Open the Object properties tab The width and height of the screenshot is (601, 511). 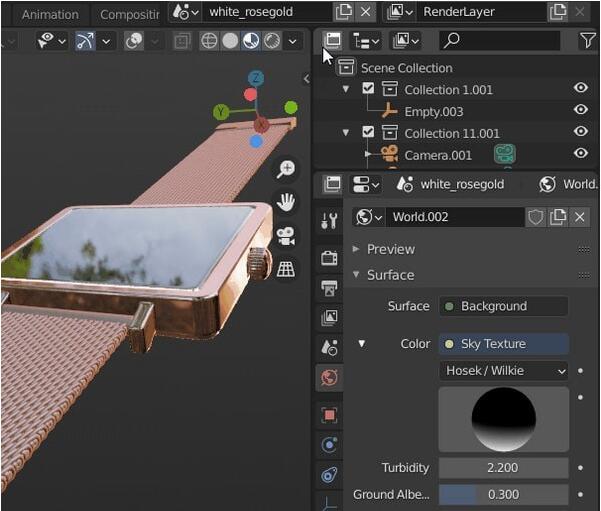(329, 415)
